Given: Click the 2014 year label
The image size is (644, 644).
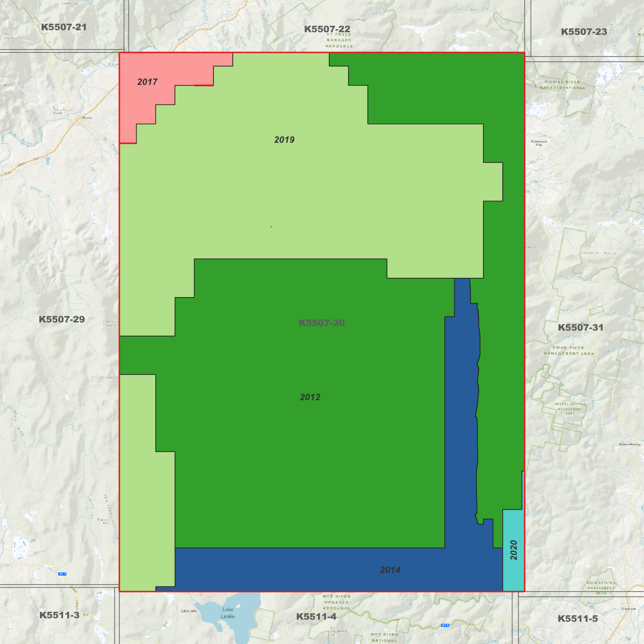Looking at the screenshot, I should click(390, 570).
